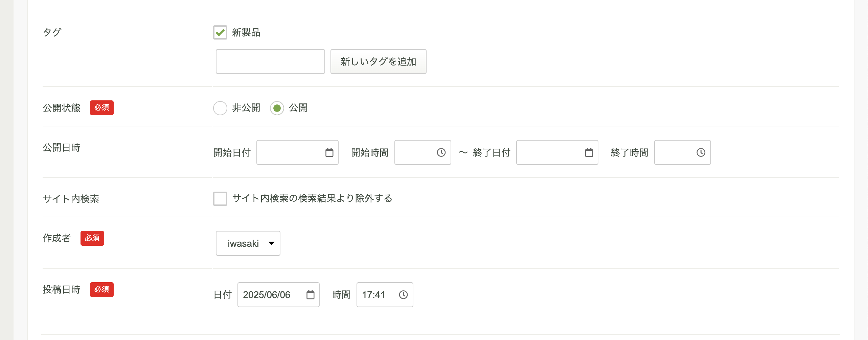Click the 開始日付 date input field
The height and width of the screenshot is (340, 868).
click(x=297, y=152)
